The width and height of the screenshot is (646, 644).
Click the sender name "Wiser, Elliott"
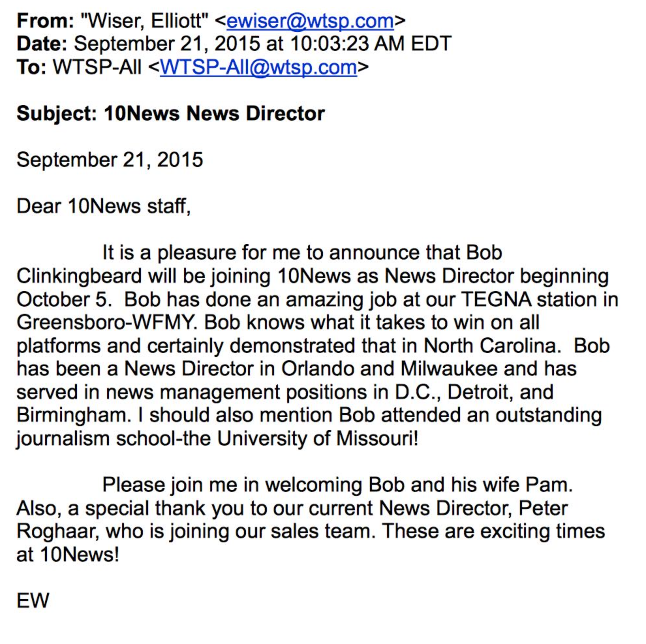(145, 21)
